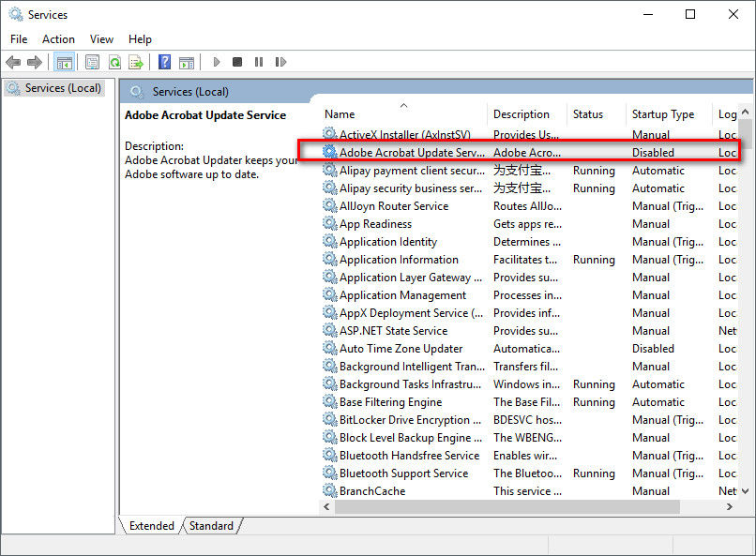The image size is (756, 556).
Task: Open the File menu
Action: pyautogui.click(x=19, y=38)
